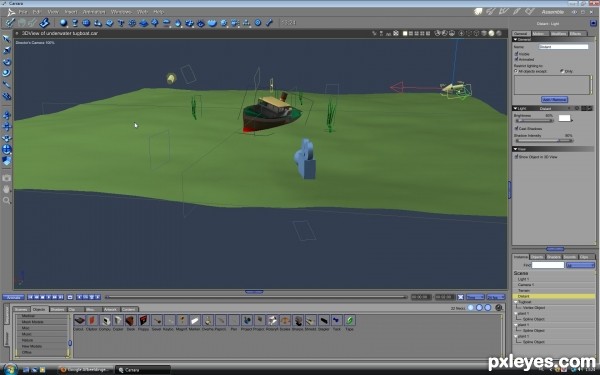Select the arrow selection tool
Screen dimensions: 600x375
click(x=7, y=39)
